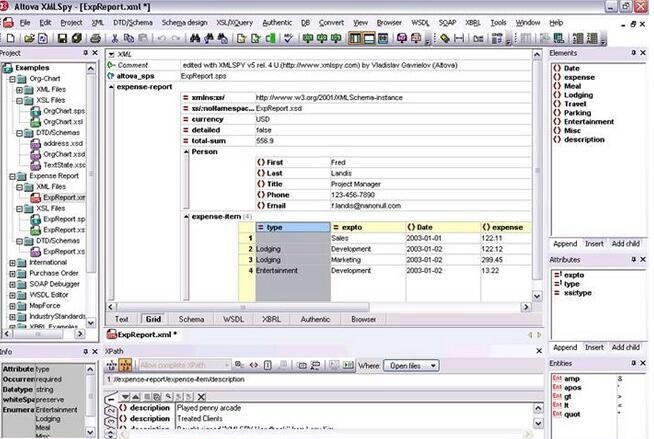Expand the International project folder

point(12,263)
